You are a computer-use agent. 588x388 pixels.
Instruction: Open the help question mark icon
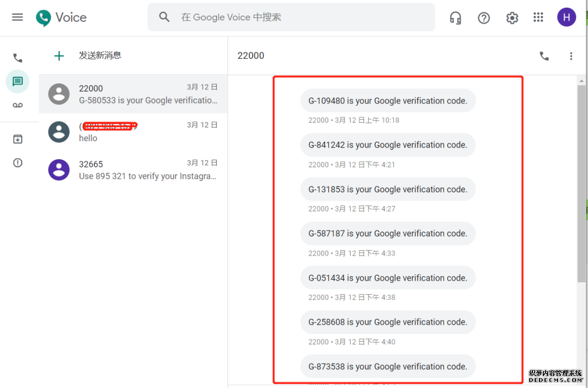tap(484, 17)
